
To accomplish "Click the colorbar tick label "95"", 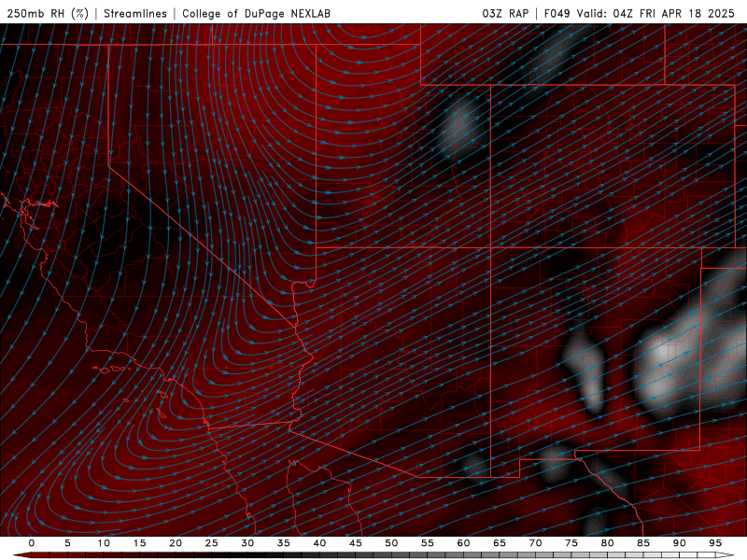I will (x=715, y=543).
